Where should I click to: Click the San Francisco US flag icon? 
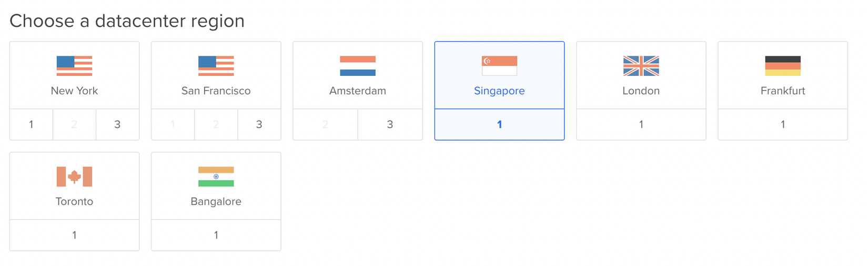pyautogui.click(x=216, y=66)
